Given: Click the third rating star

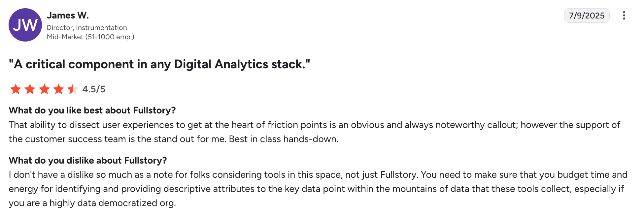Looking at the screenshot, I should [44, 89].
